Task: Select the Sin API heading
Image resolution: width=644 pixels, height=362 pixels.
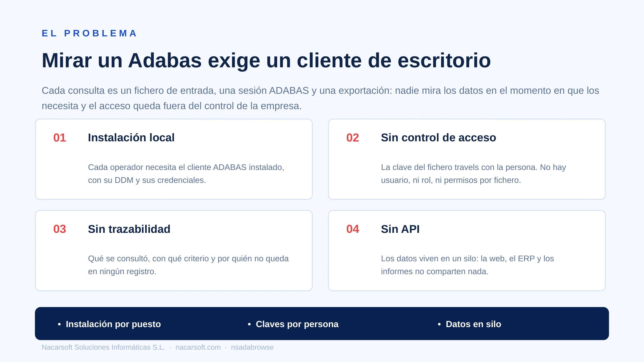Action: pyautogui.click(x=400, y=229)
